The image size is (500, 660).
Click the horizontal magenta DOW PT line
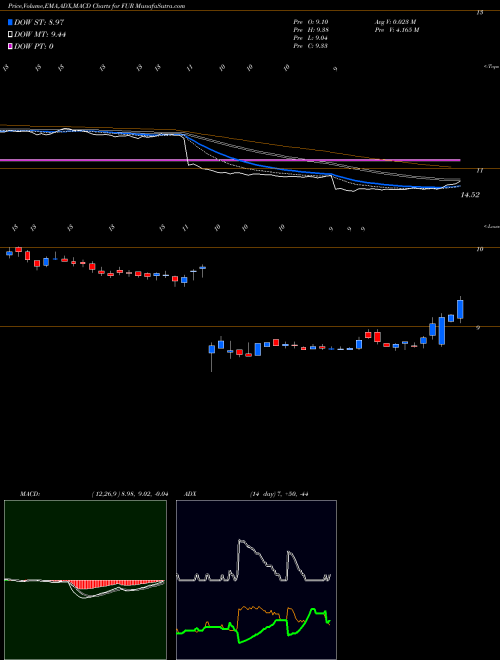click(x=230, y=160)
